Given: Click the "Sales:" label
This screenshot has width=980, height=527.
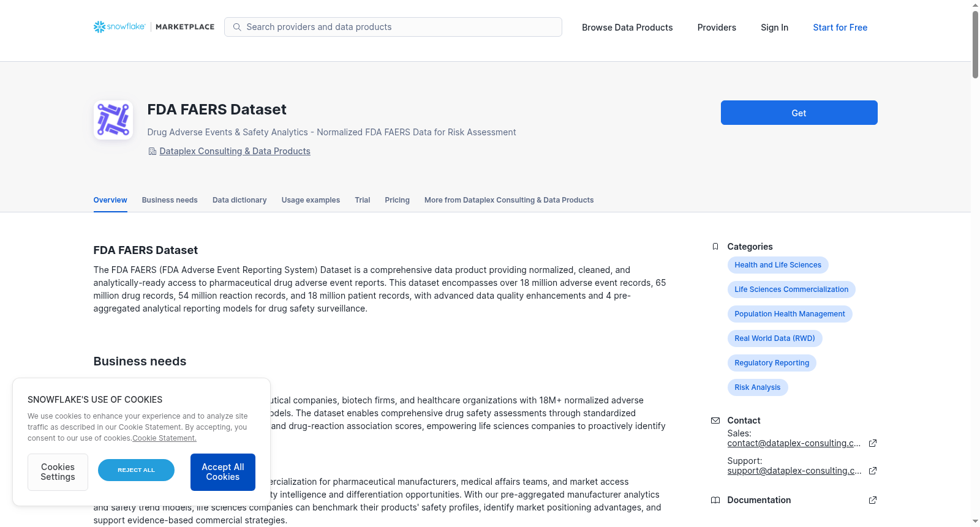Looking at the screenshot, I should (739, 433).
